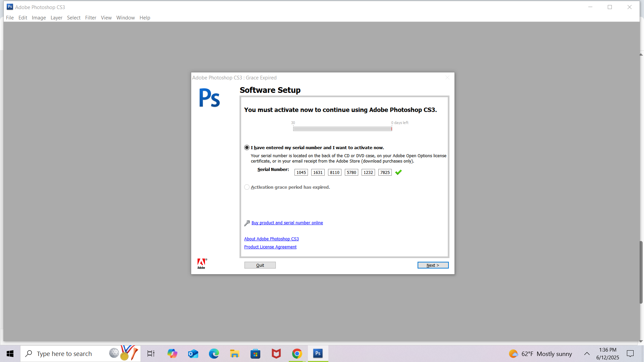644x362 pixels.
Task: Click the green serial number checkmark
Action: click(398, 172)
